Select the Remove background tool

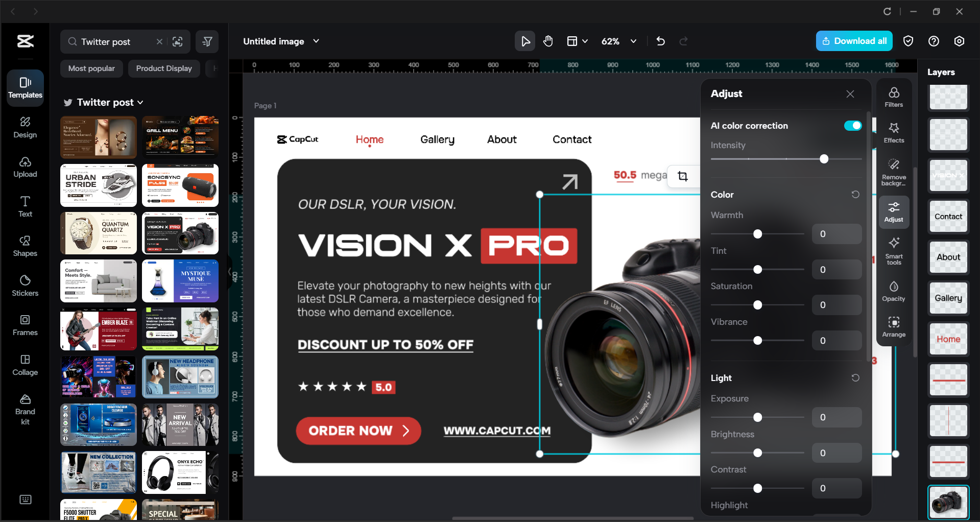[x=893, y=171]
